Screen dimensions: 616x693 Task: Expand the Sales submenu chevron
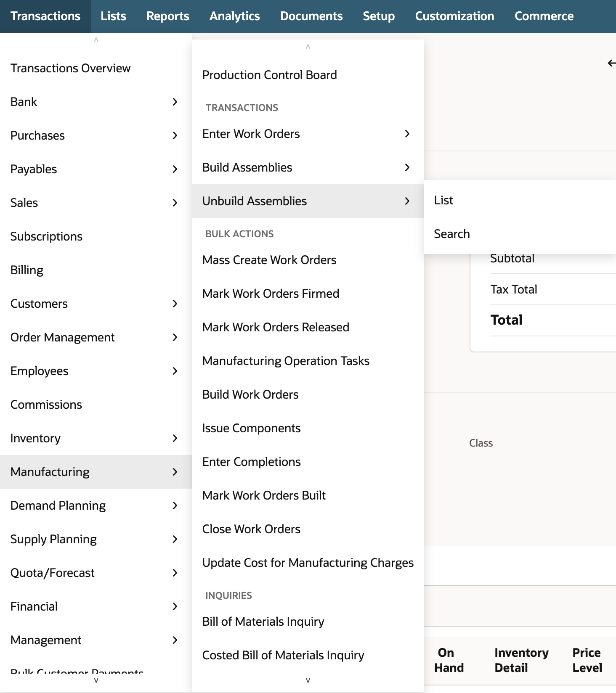click(x=175, y=203)
